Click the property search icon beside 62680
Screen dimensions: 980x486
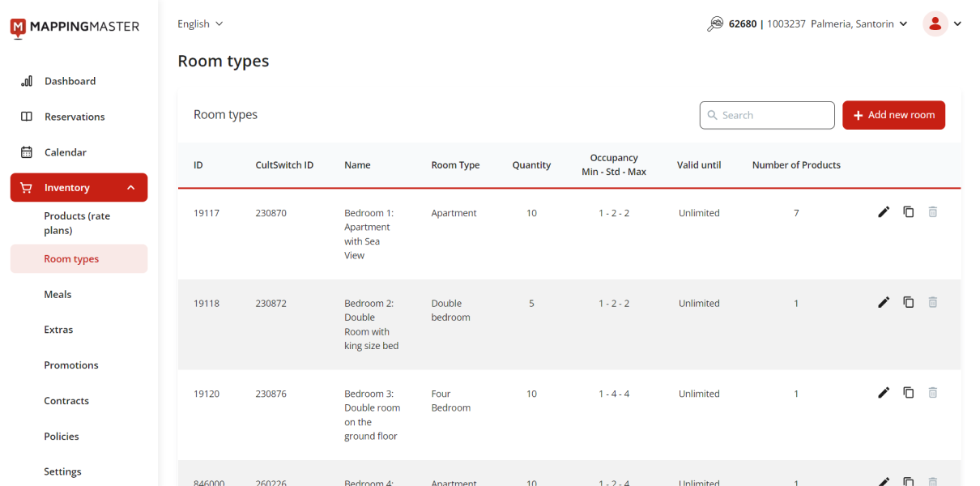714,24
